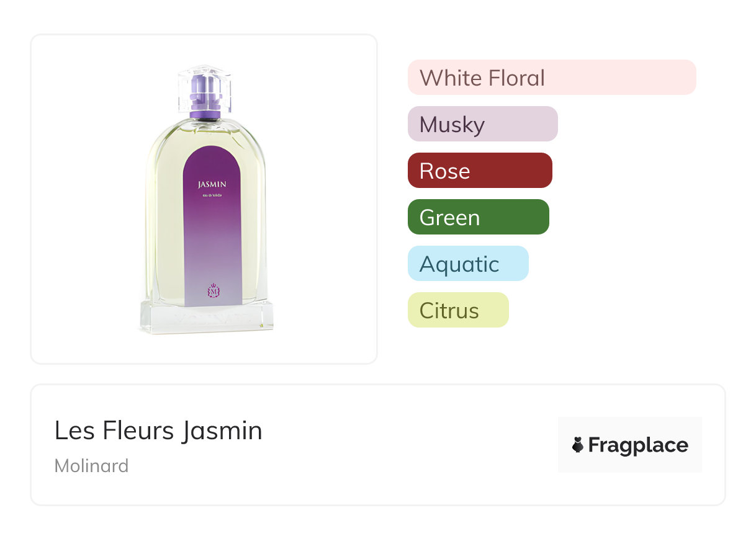This screenshot has height=536, width=756.
Task: Select the White Floral accord bar
Action: (x=551, y=78)
